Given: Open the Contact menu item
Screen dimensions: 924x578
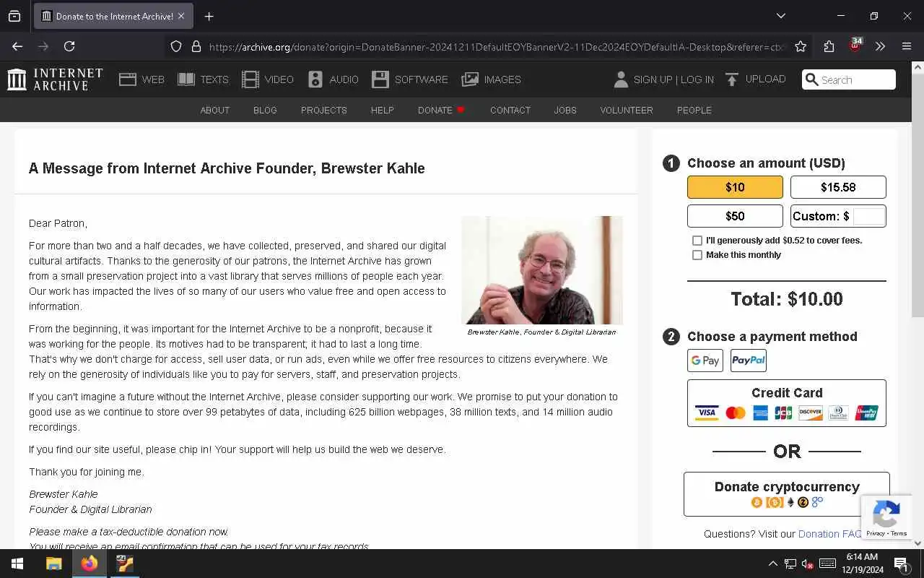Looking at the screenshot, I should coord(510,111).
